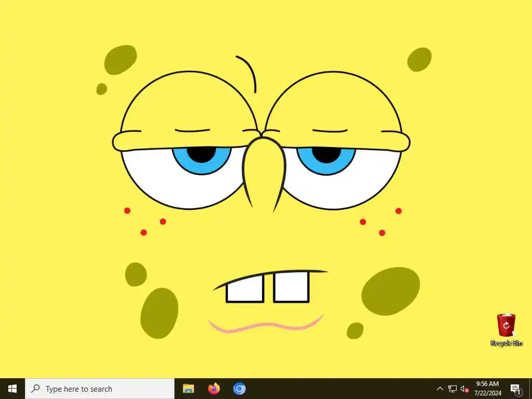Click the Show desktop strip at the taskbar edge

click(530, 389)
